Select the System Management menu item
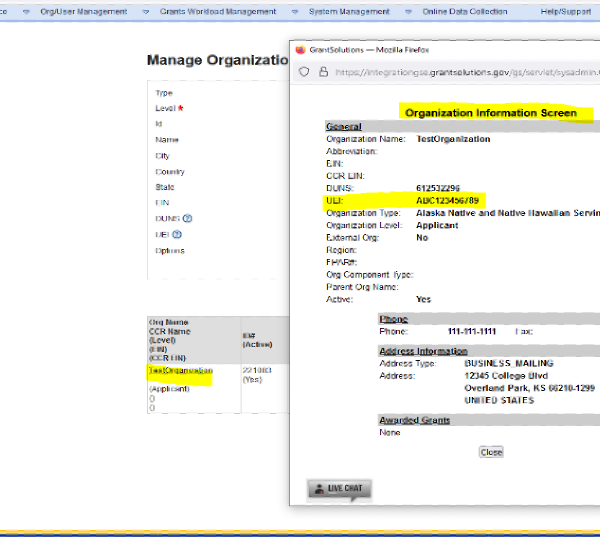Image resolution: width=600 pixels, height=538 pixels. click(350, 12)
